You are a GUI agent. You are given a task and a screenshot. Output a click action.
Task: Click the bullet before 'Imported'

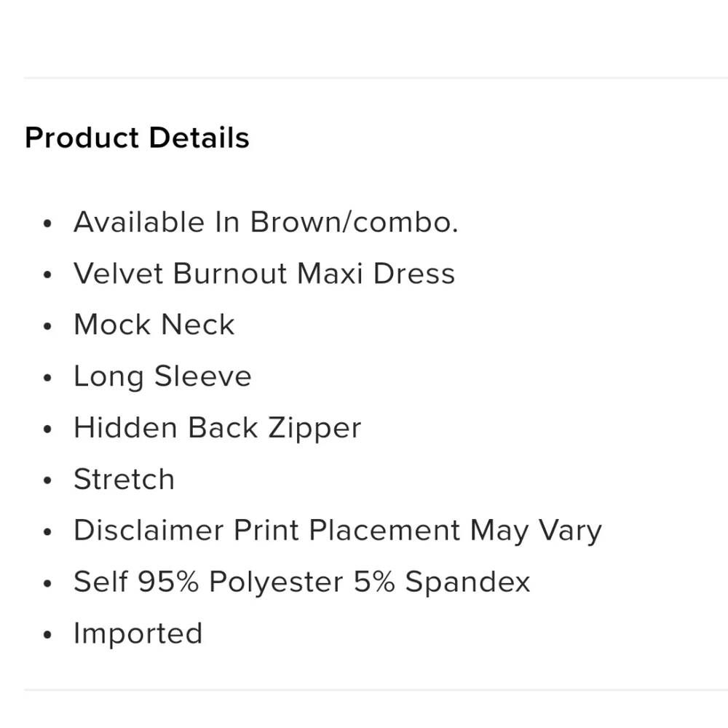[x=47, y=635]
